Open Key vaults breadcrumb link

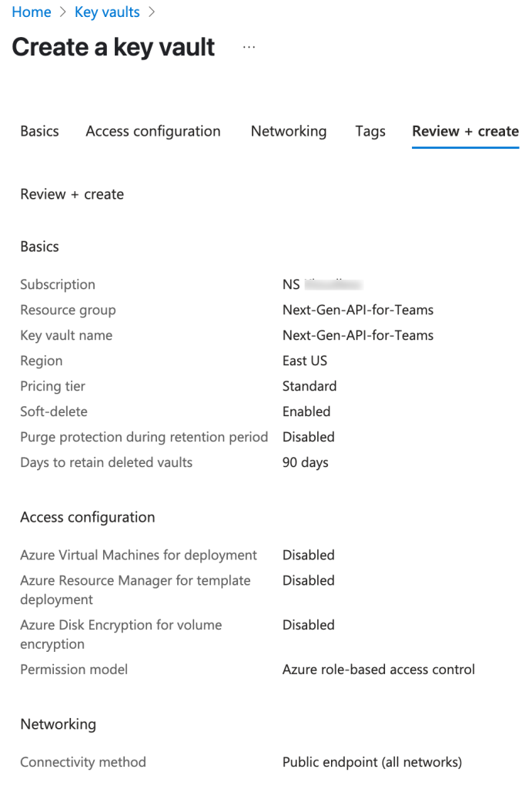107,12
